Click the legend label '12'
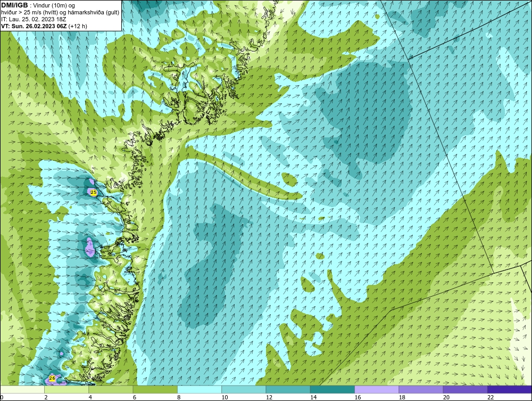The width and height of the screenshot is (532, 401). pyautogui.click(x=269, y=397)
